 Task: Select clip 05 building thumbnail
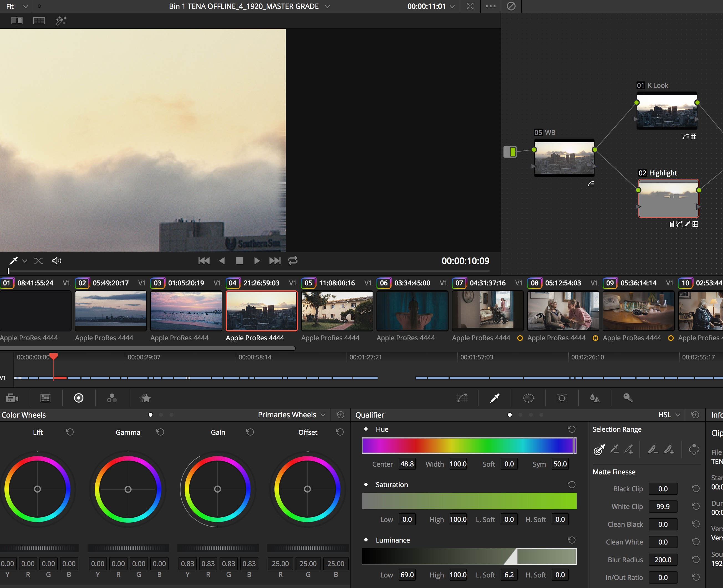tap(337, 311)
